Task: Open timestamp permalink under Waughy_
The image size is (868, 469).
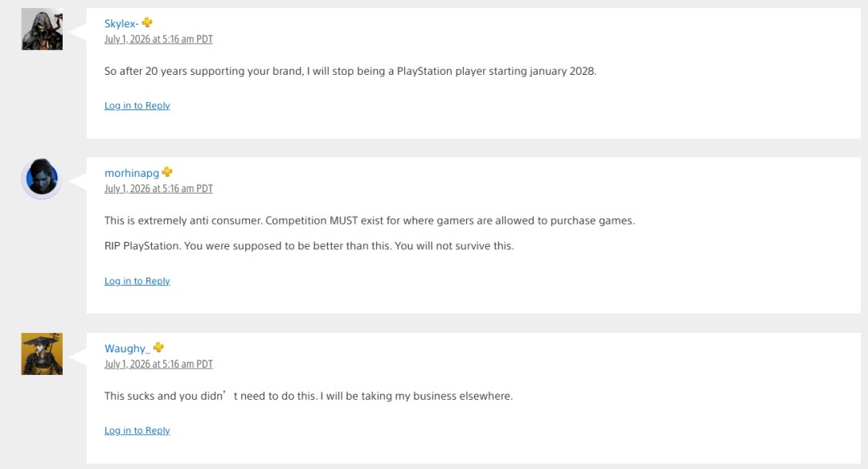Action: coord(158,364)
